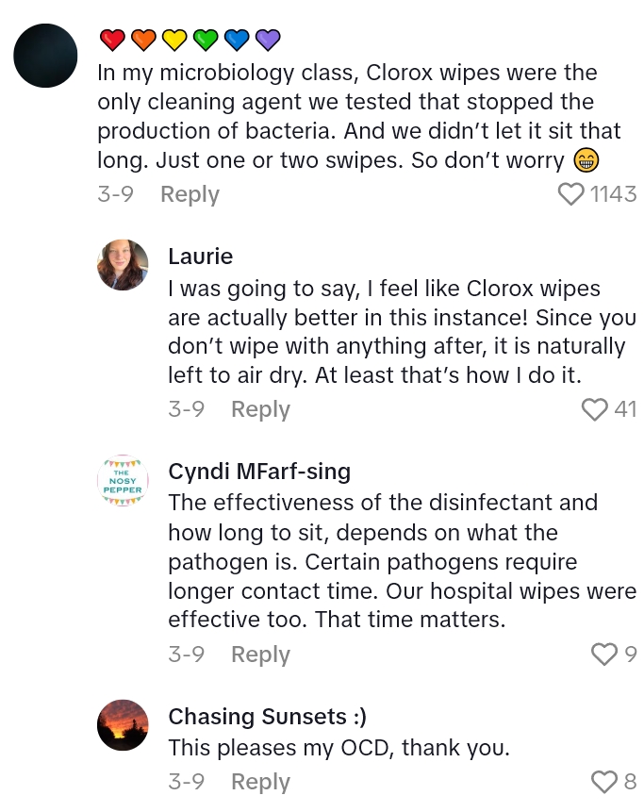Screen dimensions: 644x812
Task: Reply to the microbiology class comment
Action: pos(190,194)
